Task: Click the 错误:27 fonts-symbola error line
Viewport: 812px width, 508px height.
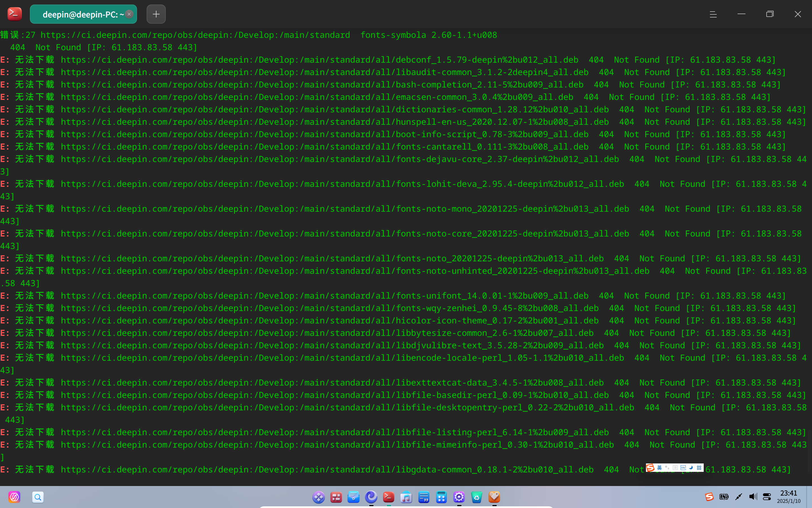Action: [x=249, y=35]
